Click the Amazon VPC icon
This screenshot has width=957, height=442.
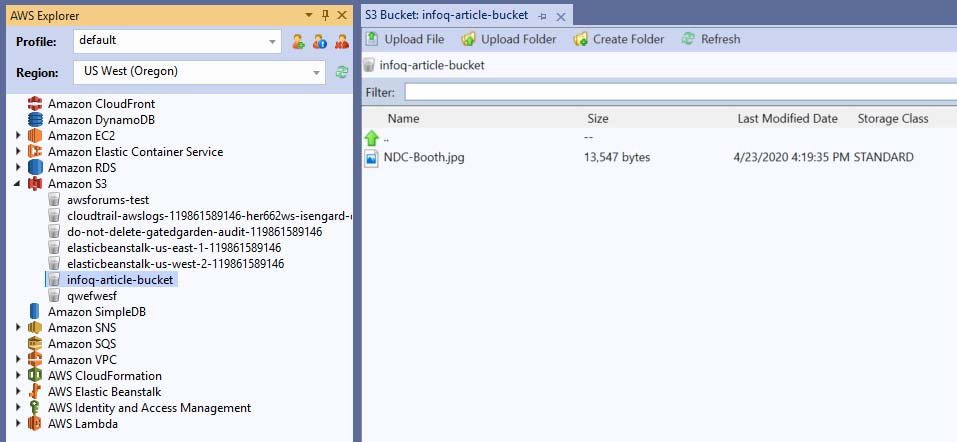click(35, 360)
